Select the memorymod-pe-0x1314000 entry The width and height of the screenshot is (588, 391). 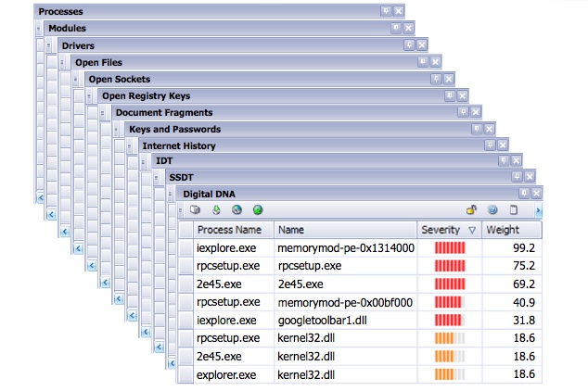point(345,248)
